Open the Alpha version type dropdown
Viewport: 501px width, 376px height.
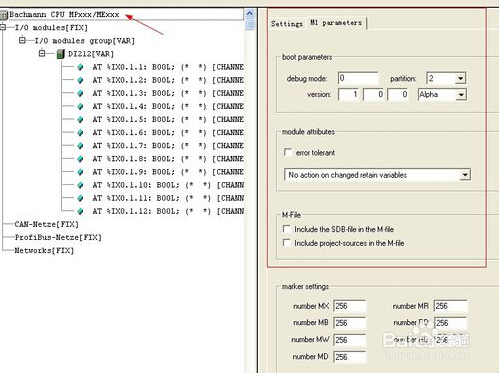tap(460, 95)
